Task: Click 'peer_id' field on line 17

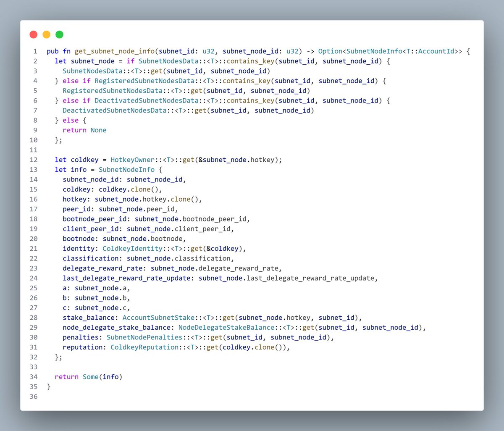Action: (x=77, y=209)
